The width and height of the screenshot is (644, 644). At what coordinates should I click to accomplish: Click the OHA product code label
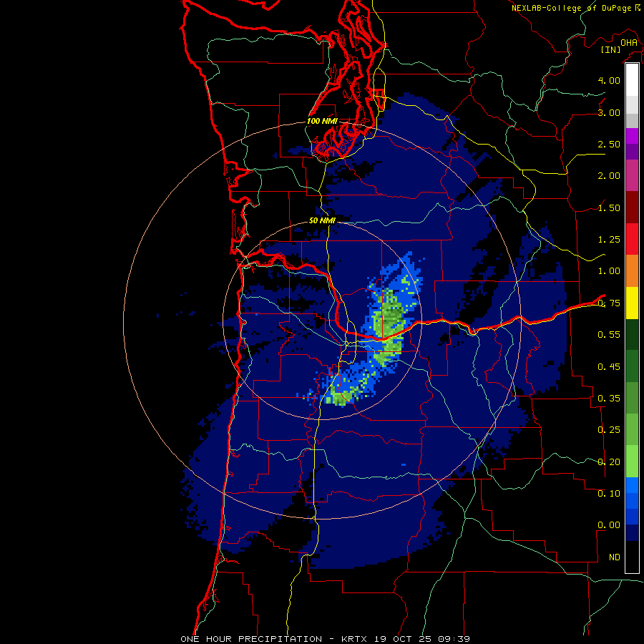pos(629,43)
